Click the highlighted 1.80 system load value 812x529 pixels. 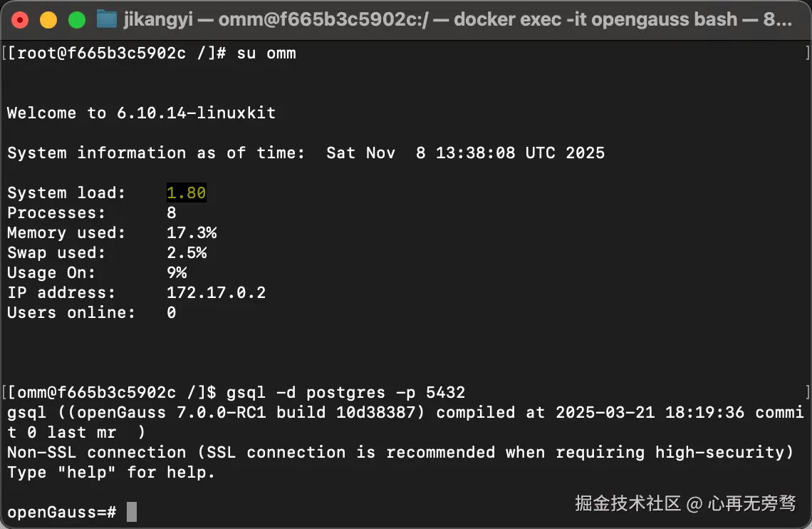(187, 192)
